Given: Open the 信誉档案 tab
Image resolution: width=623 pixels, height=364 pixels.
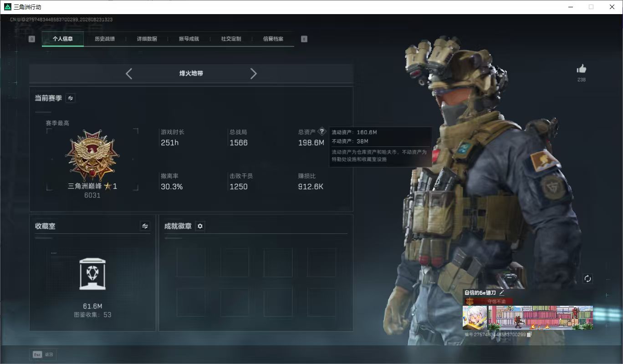Looking at the screenshot, I should pyautogui.click(x=273, y=39).
